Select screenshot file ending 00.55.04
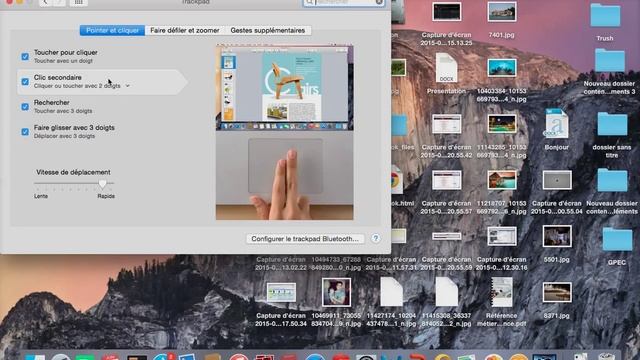640x360 pixels. pyautogui.click(x=557, y=180)
